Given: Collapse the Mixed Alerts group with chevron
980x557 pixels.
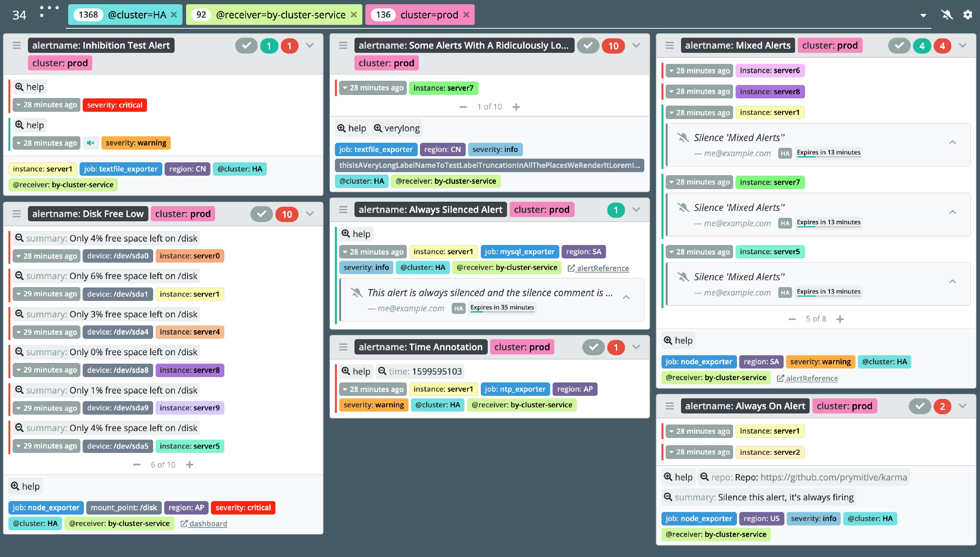Looking at the screenshot, I should click(963, 46).
